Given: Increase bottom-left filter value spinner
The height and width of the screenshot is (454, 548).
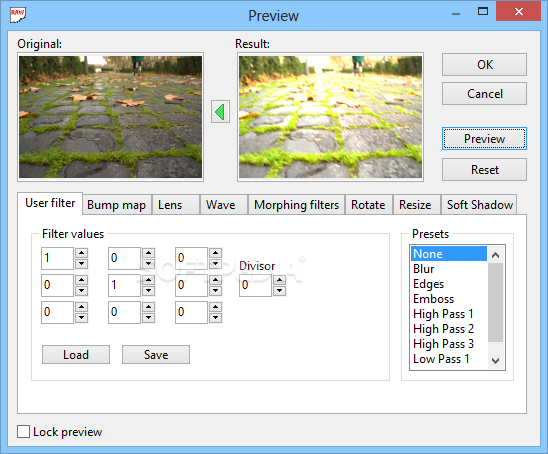Looking at the screenshot, I should coord(81,307).
